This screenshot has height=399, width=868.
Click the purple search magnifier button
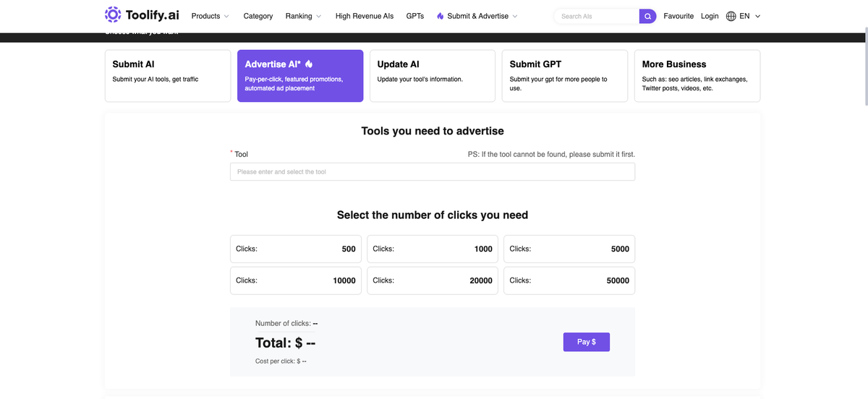point(647,16)
